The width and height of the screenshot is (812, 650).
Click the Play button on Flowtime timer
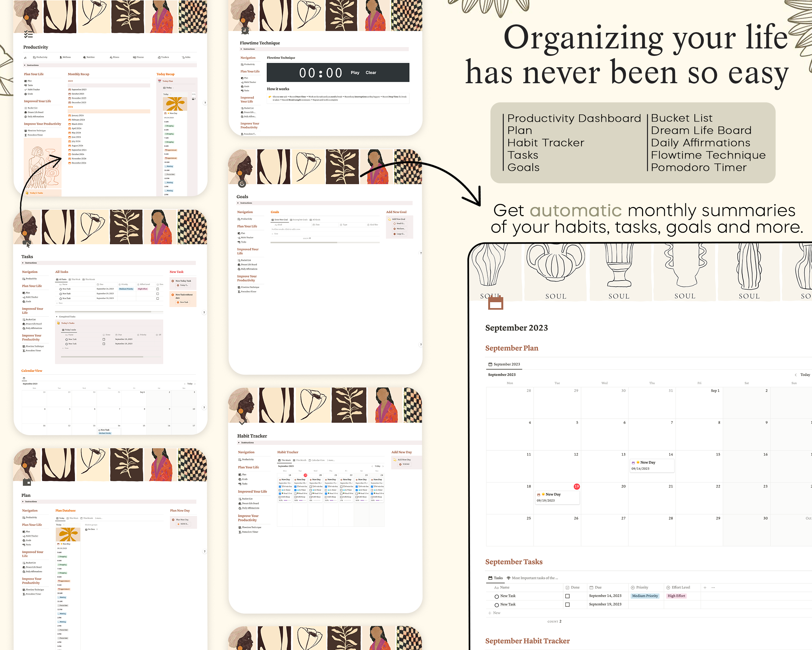click(353, 72)
